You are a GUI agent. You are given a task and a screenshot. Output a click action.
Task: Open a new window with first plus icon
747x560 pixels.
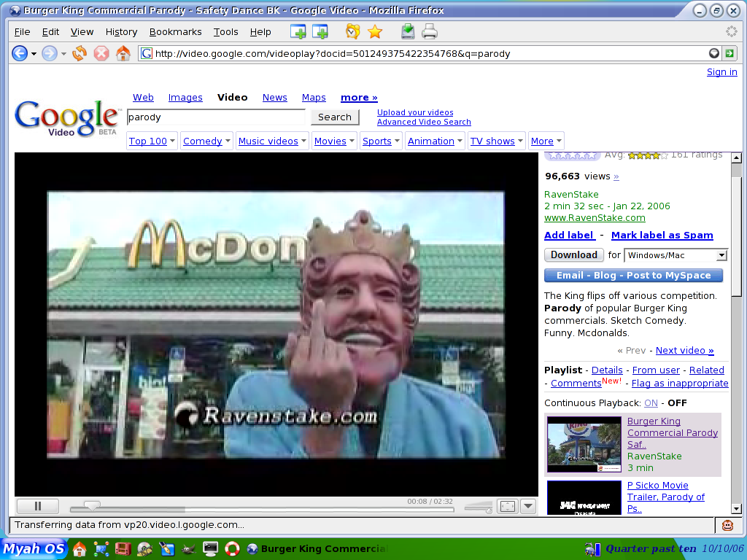[x=298, y=32]
